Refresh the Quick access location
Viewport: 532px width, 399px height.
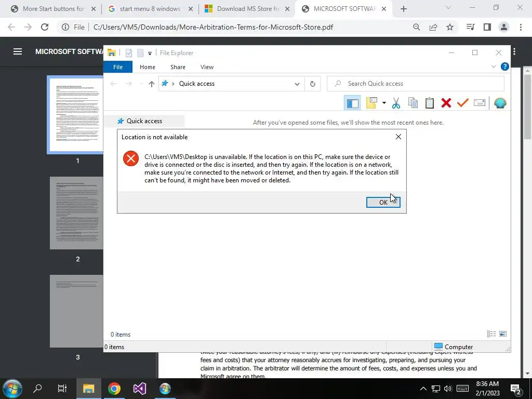(312, 84)
